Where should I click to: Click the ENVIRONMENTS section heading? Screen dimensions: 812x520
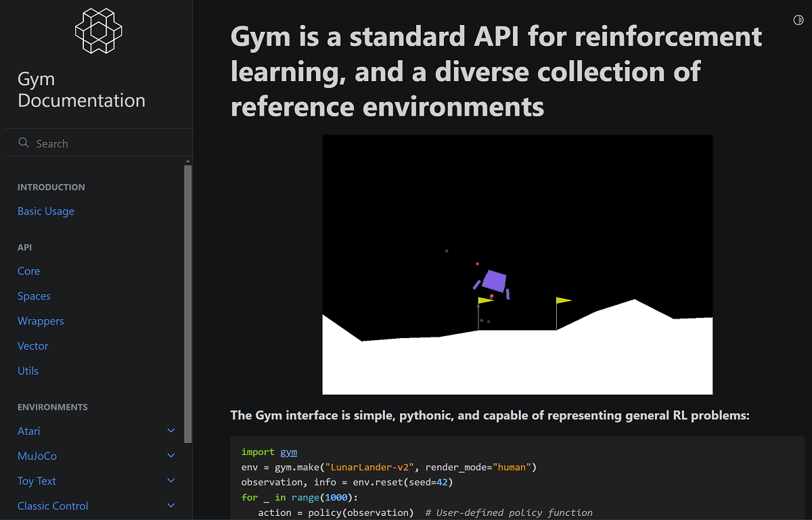pyautogui.click(x=53, y=407)
